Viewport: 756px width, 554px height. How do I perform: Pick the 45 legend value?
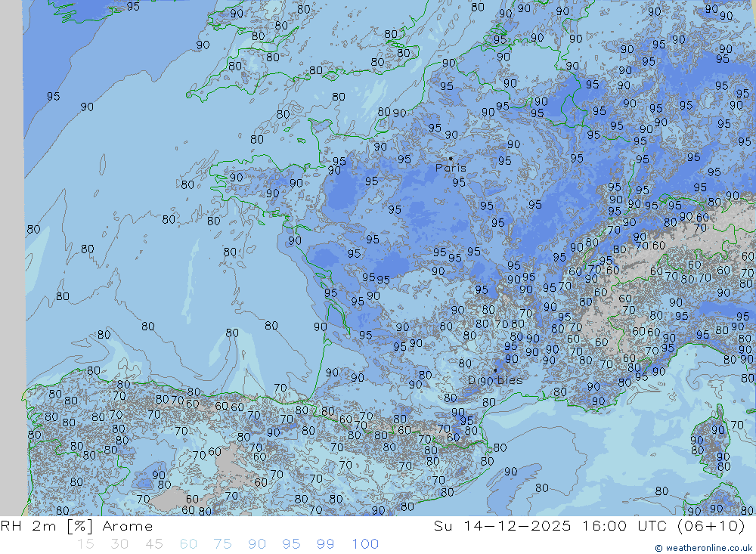pyautogui.click(x=153, y=544)
